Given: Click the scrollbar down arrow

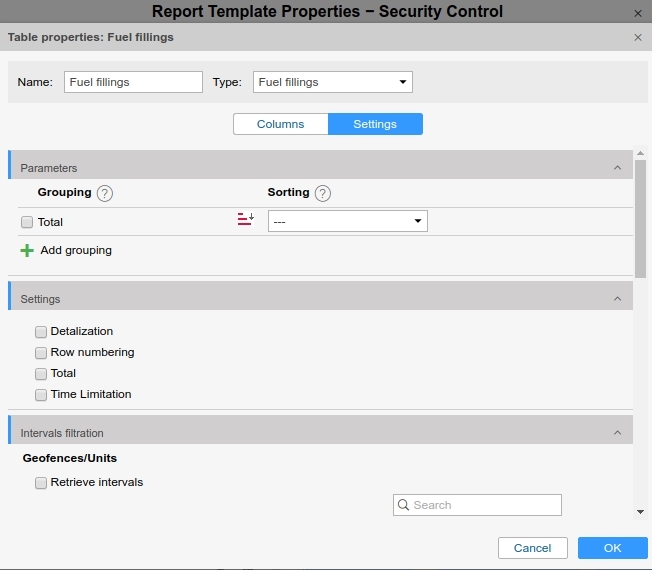Looking at the screenshot, I should (x=640, y=512).
